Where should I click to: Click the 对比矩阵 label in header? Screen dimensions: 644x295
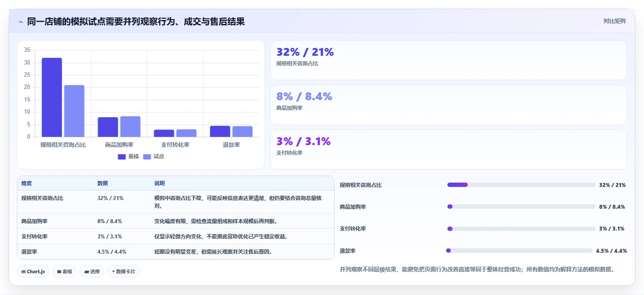click(614, 21)
